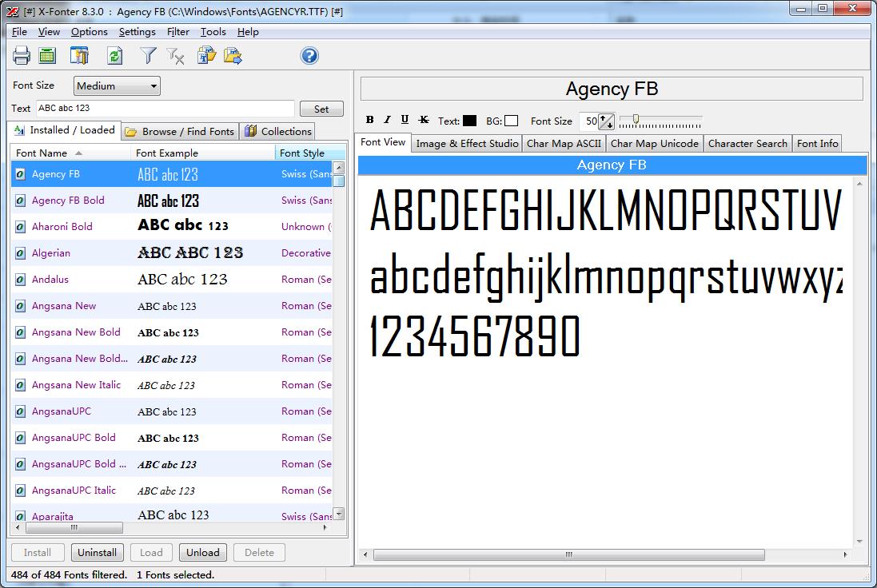Click the Uninstall button

pyautogui.click(x=98, y=553)
